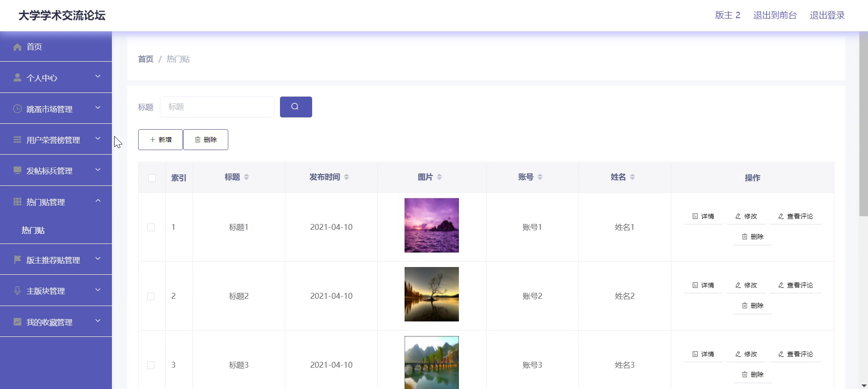Open the lone tree thumbnail in row 2

[x=432, y=294]
